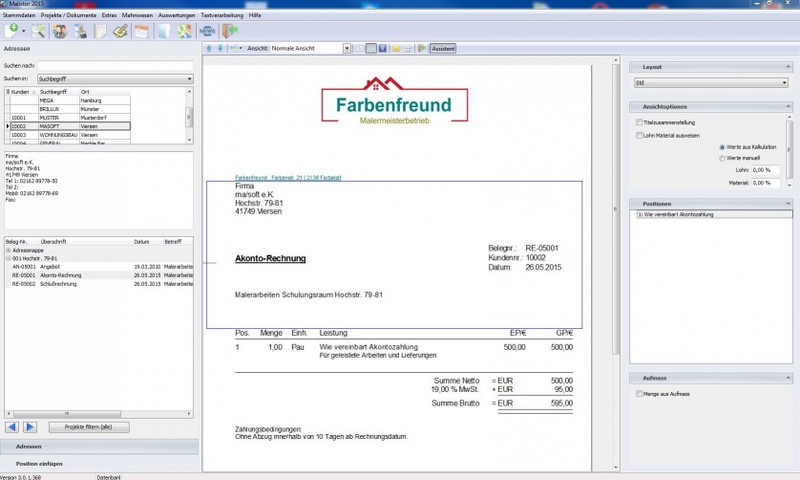Click the Material percentage input field

[765, 183]
